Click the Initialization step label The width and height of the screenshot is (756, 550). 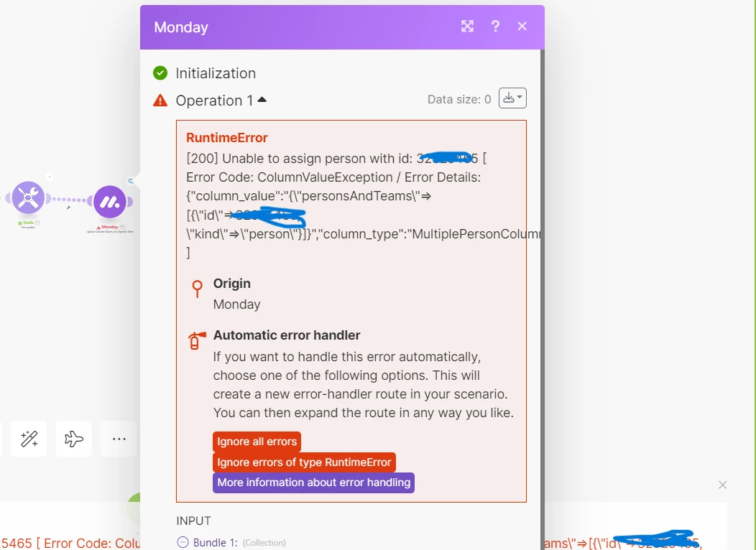[216, 73]
